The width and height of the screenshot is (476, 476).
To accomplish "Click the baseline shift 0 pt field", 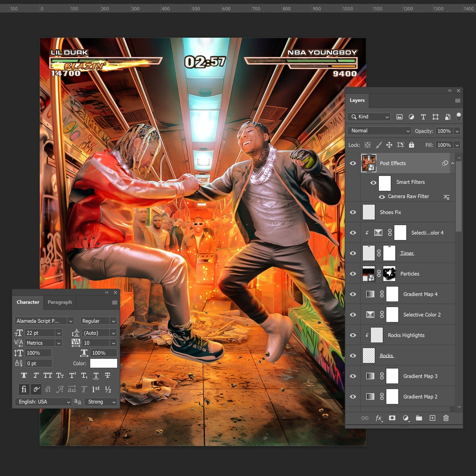I will (38, 363).
